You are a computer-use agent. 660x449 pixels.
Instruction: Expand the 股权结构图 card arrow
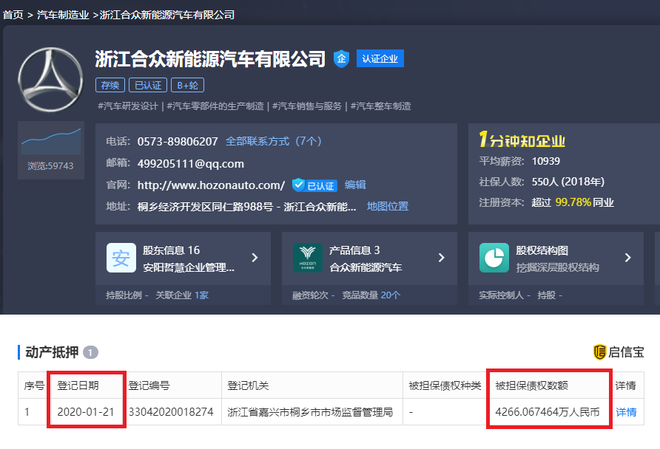pyautogui.click(x=628, y=258)
